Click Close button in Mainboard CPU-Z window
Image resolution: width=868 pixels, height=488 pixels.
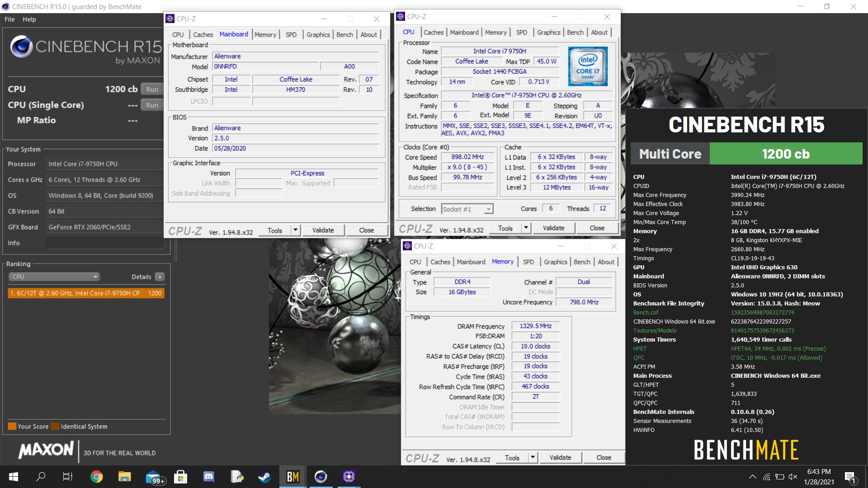pyautogui.click(x=366, y=230)
